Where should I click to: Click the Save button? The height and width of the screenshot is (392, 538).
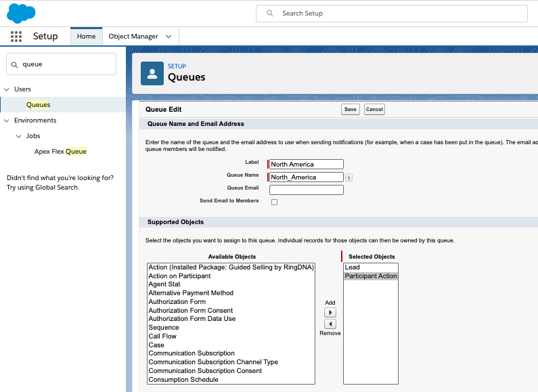point(350,109)
